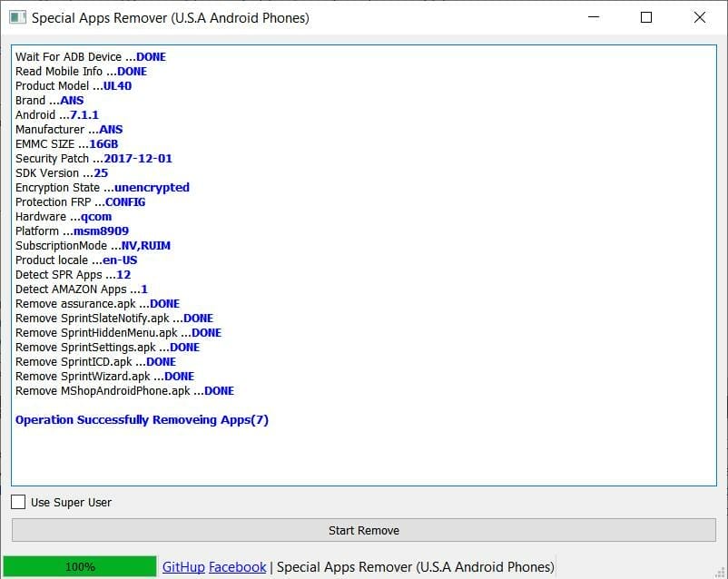Click the Start Remove button

pos(363,530)
